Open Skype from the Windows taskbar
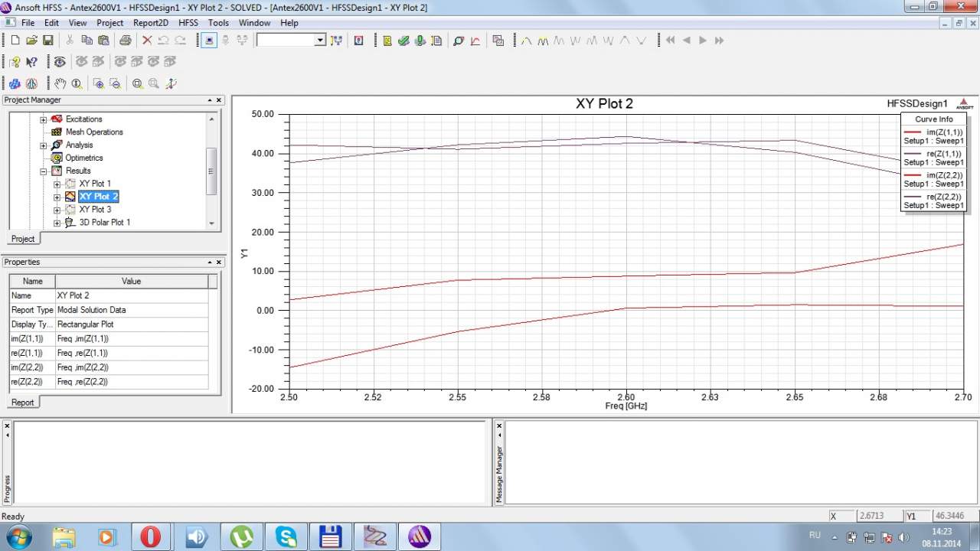 (x=286, y=537)
